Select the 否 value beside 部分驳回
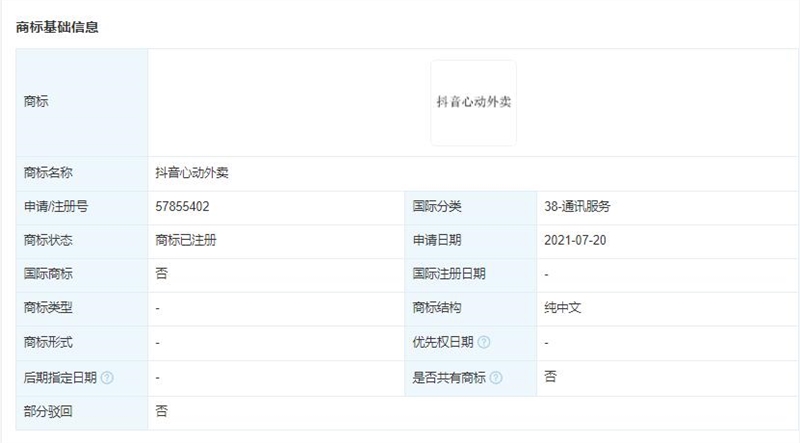The image size is (800, 443). [161, 411]
